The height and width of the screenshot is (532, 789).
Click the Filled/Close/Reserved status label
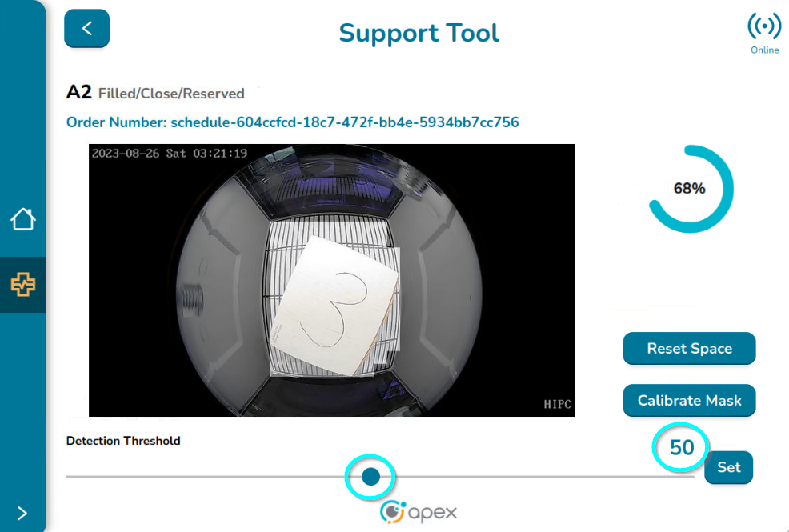(171, 94)
